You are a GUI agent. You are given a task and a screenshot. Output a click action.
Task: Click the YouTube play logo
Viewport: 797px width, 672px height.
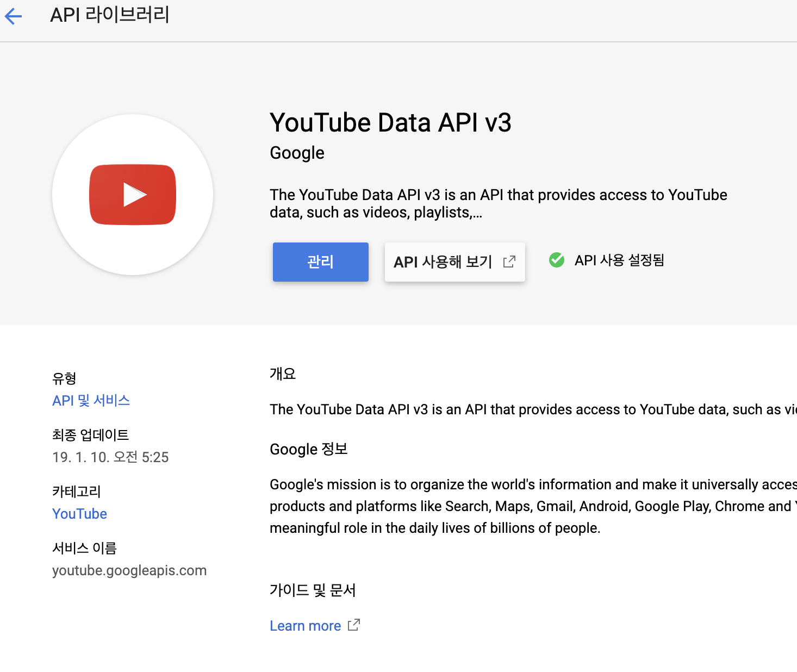(133, 195)
